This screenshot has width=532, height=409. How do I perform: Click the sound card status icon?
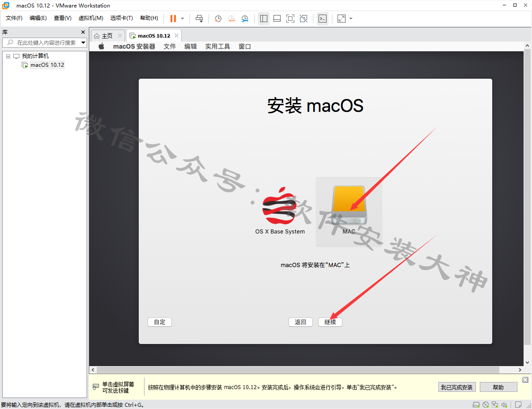tap(505, 405)
